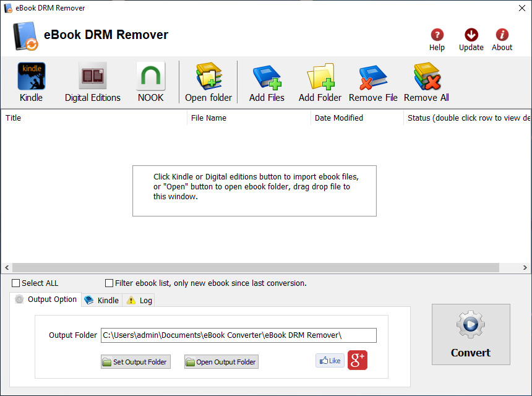Close the eBook DRM Remover window
The width and height of the screenshot is (532, 396).
pyautogui.click(x=522, y=8)
